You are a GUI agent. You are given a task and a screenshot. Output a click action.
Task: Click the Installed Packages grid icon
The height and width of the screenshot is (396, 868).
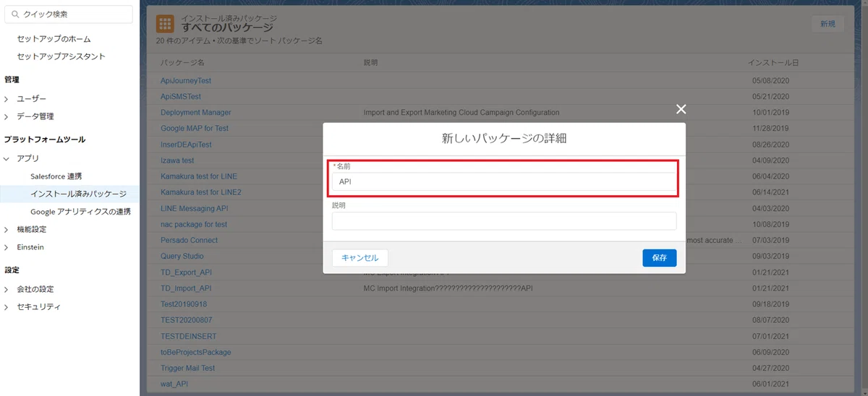166,23
